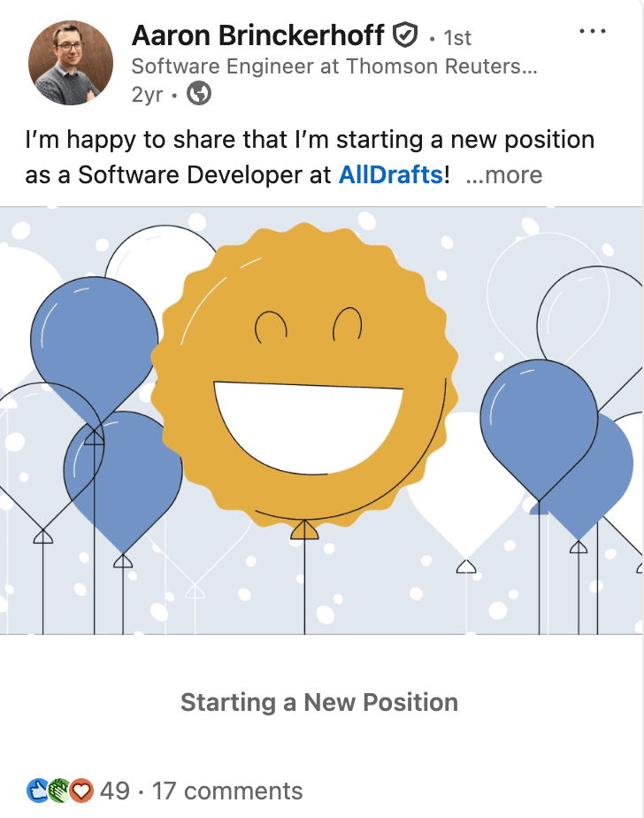Click the Software Engineer at Thomson Reuters headline
The width and height of the screenshot is (644, 818).
pos(334,66)
